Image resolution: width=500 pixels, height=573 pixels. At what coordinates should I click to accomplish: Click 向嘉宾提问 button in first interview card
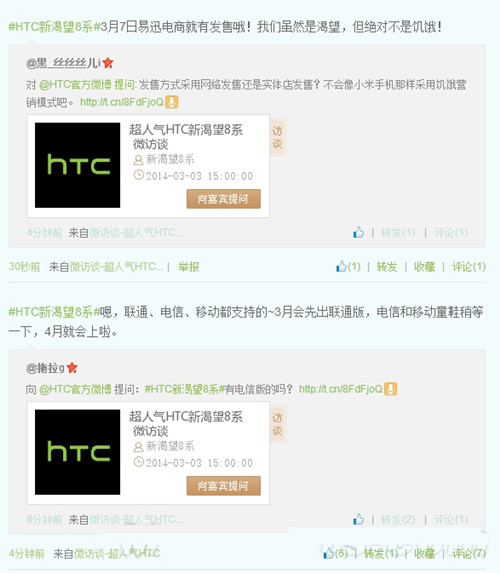(x=223, y=199)
